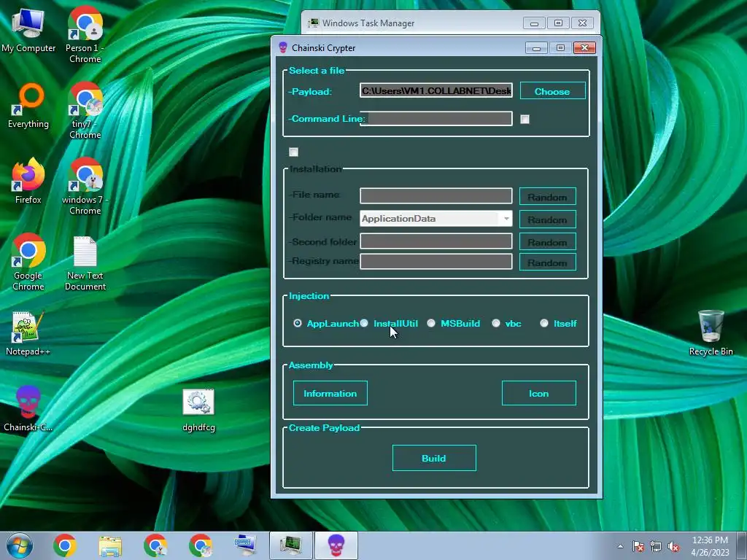Image resolution: width=747 pixels, height=560 pixels.
Task: Click the Second folder input field
Action: pyautogui.click(x=436, y=241)
